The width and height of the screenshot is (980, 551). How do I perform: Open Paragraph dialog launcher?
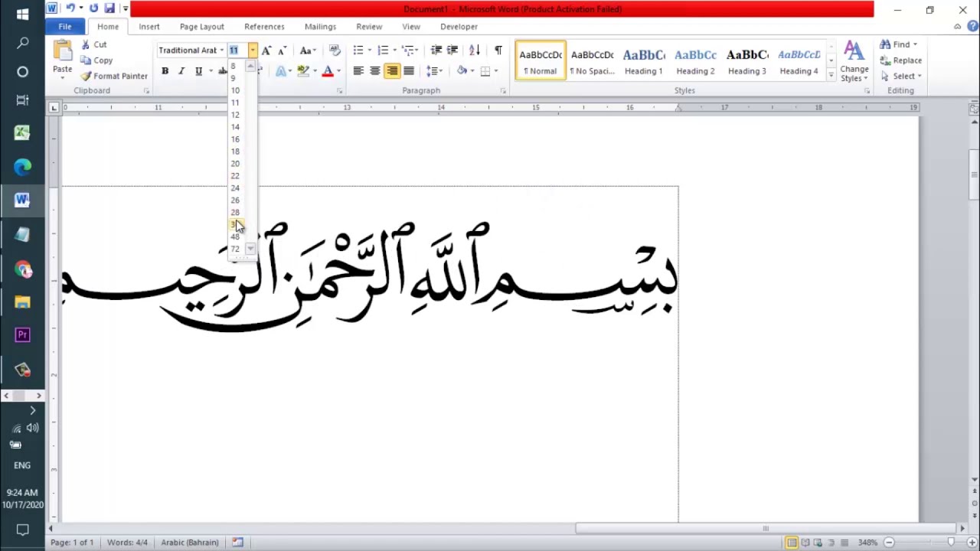503,91
